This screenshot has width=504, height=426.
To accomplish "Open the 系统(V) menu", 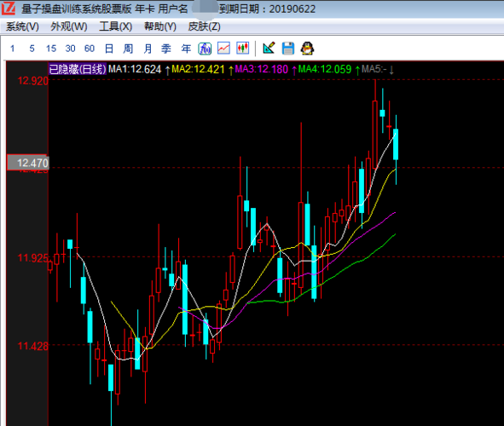I will click(22, 26).
